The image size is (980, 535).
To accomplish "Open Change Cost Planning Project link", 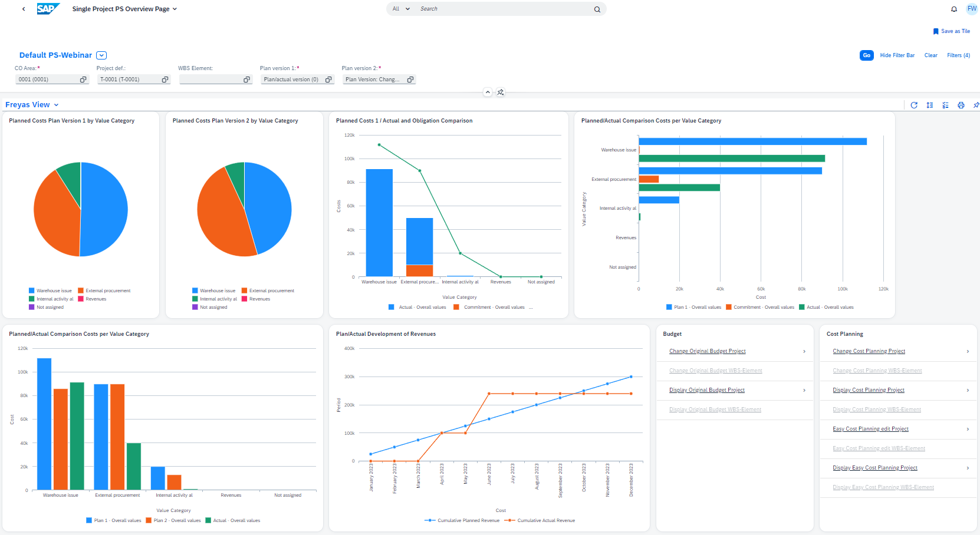I will tap(869, 351).
